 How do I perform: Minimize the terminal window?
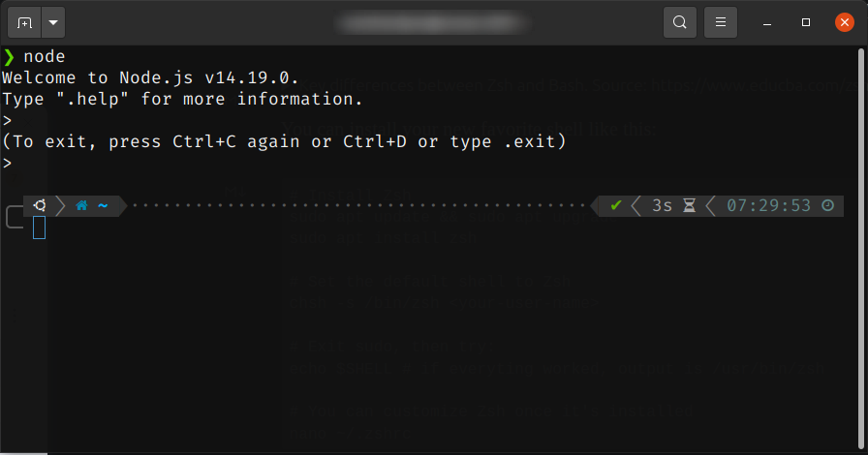(x=767, y=23)
